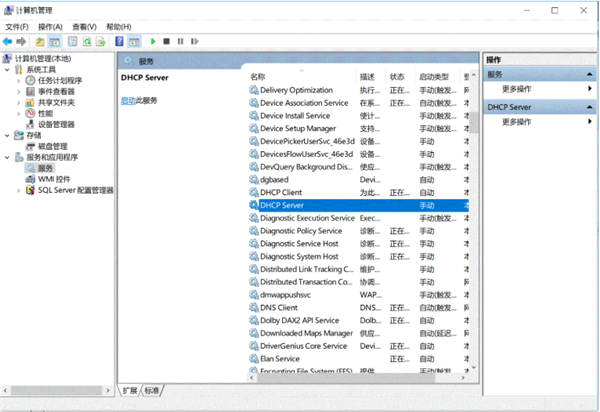Viewport: 600px width, 412px height.
Task: Click the Stop Service square icon
Action: tap(166, 42)
